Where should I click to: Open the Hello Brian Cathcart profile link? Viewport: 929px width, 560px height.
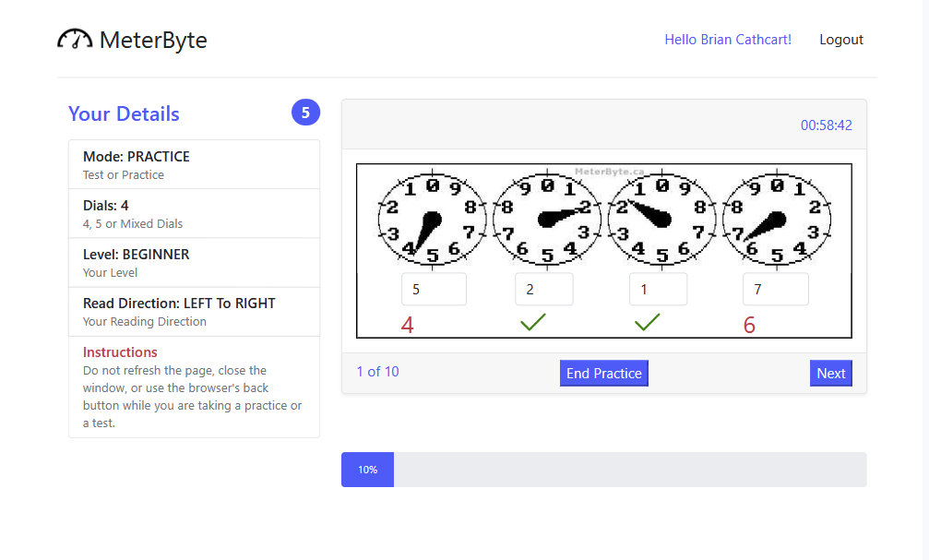(728, 40)
